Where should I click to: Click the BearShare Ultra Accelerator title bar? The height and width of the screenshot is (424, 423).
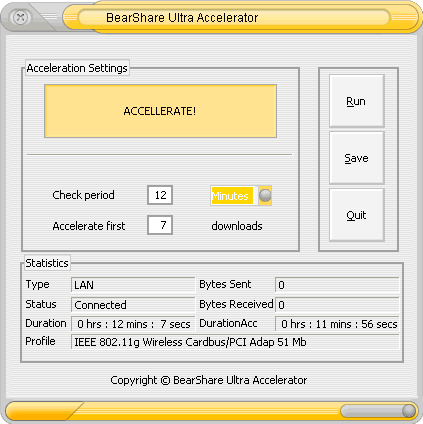tap(233, 17)
